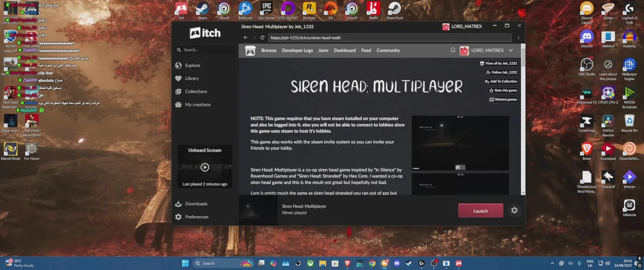
Task: Click Follow Jeb_1232
Action: [501, 72]
